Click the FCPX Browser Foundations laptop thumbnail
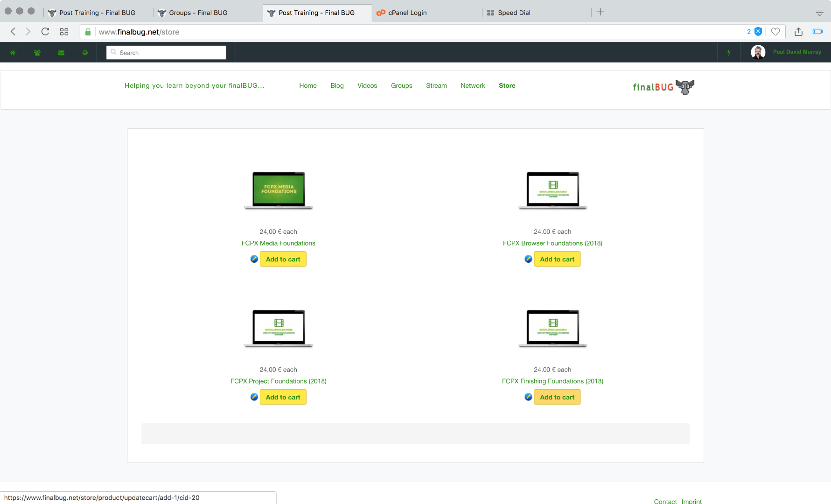The width and height of the screenshot is (831, 504). [552, 191]
